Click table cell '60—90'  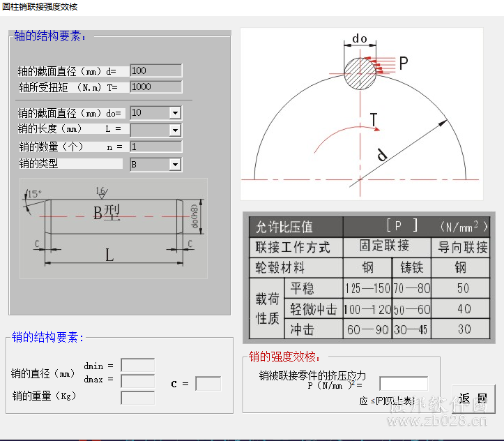tap(367, 329)
